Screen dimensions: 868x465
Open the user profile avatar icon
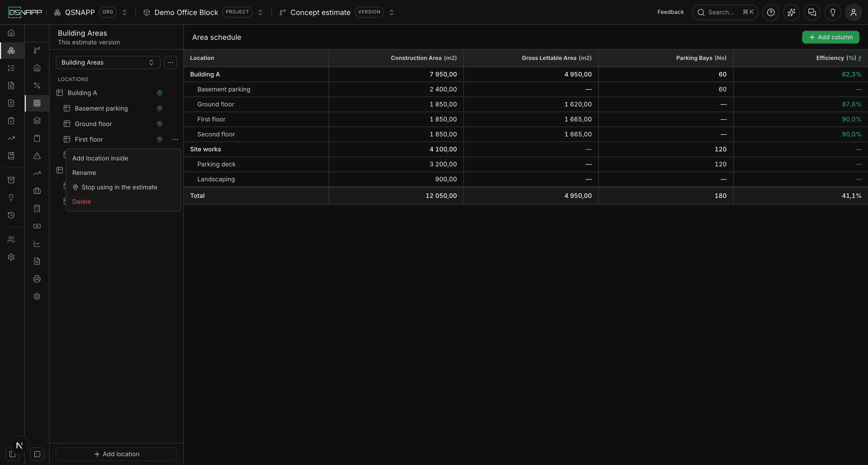(853, 12)
